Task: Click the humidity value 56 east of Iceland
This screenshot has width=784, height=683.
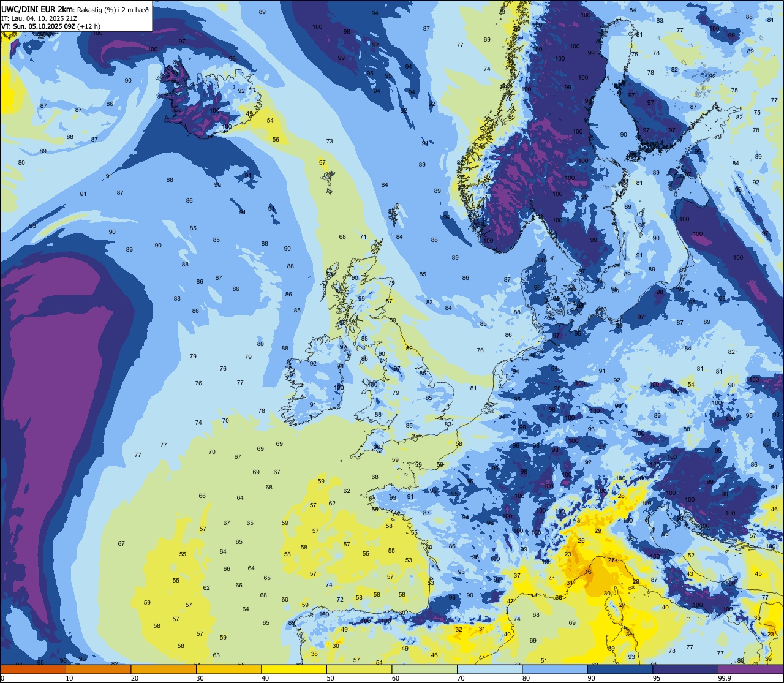Action: (276, 140)
